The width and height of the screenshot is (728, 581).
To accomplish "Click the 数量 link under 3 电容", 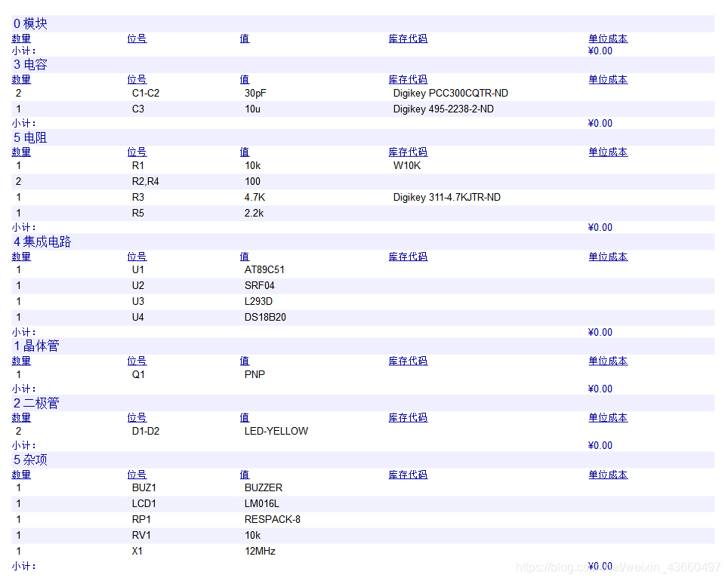I will [x=21, y=79].
